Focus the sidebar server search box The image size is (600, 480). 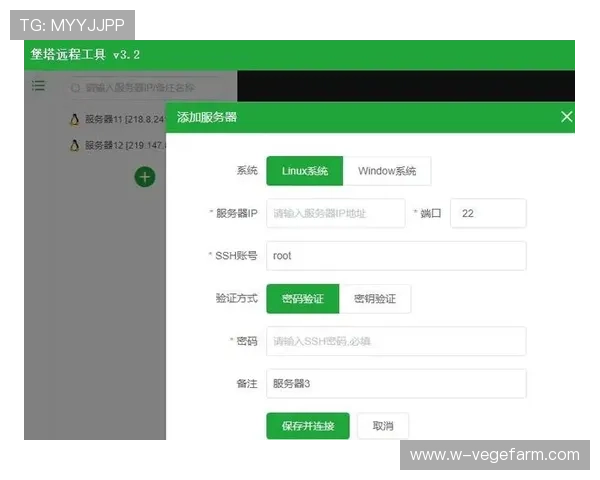point(143,88)
